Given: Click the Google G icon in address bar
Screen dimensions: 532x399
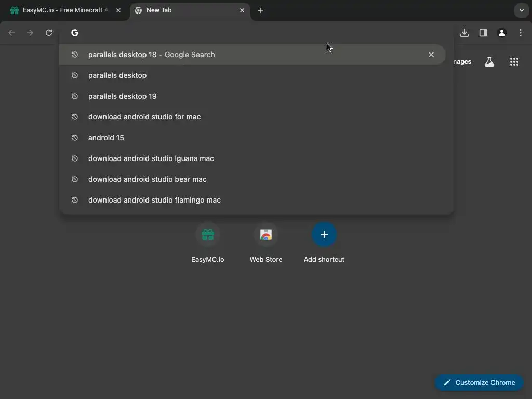Looking at the screenshot, I should click(75, 33).
